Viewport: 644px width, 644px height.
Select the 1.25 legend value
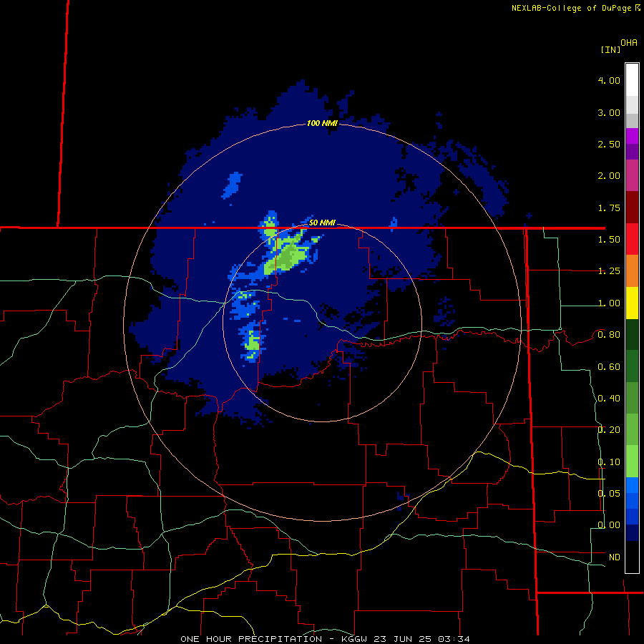(609, 271)
